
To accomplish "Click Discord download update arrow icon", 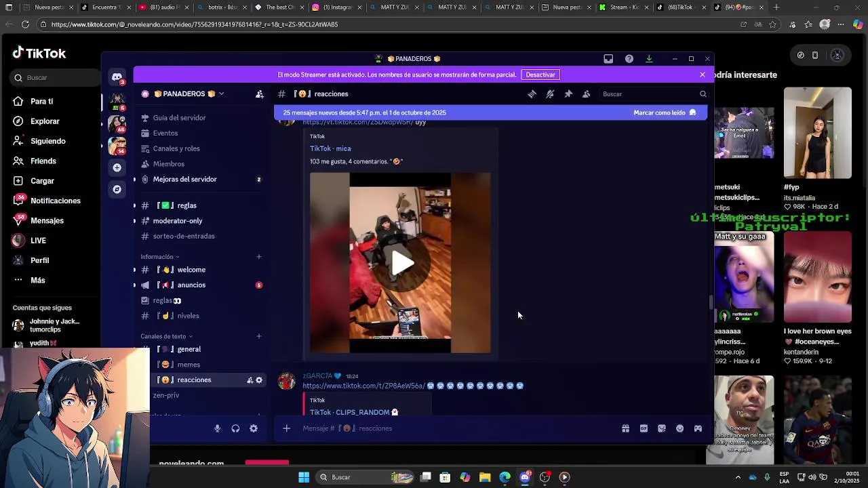I will coord(649,59).
